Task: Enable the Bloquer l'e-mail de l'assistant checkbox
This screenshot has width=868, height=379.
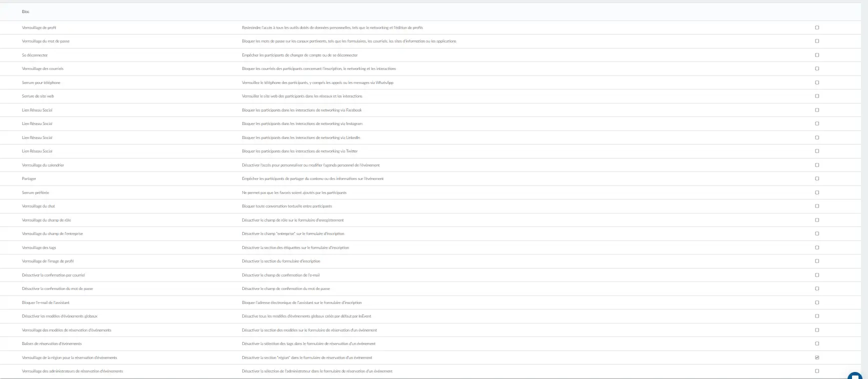Action: coord(817,302)
